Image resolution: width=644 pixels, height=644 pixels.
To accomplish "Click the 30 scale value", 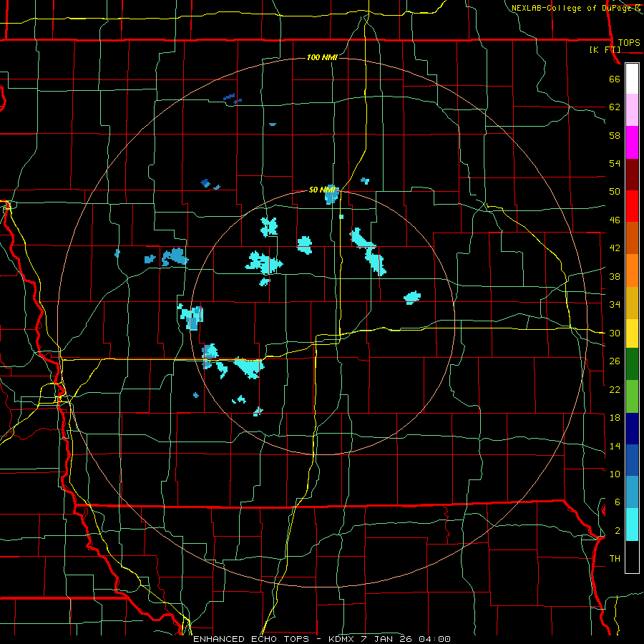I will point(615,333).
